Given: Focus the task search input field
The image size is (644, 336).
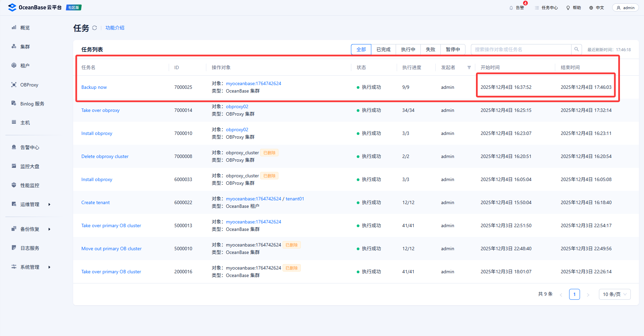Looking at the screenshot, I should point(521,50).
